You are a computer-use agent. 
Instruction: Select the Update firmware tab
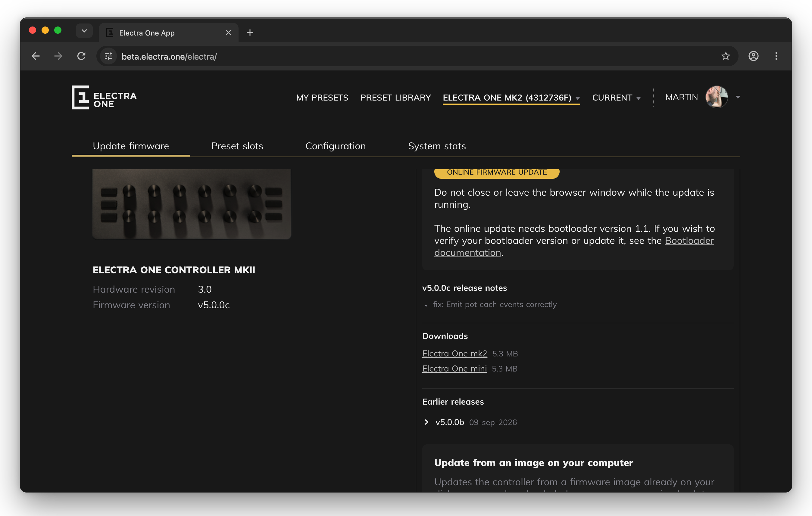pos(131,146)
